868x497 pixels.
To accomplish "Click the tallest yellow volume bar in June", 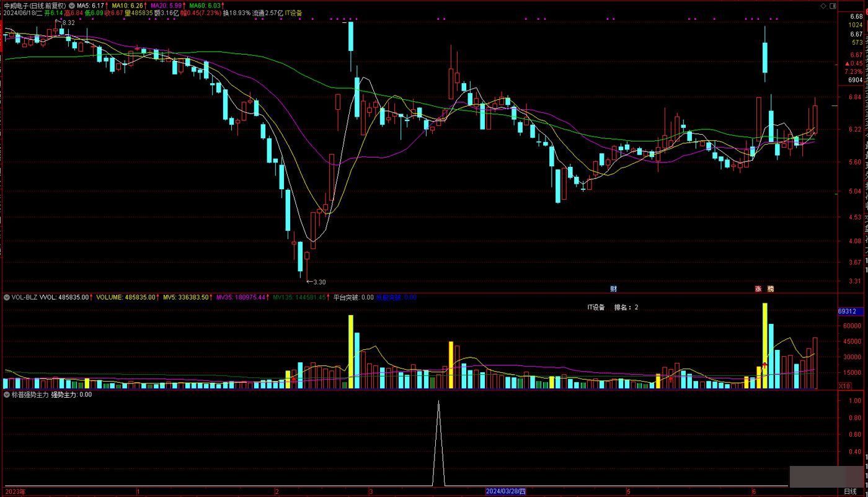I will pyautogui.click(x=765, y=346).
